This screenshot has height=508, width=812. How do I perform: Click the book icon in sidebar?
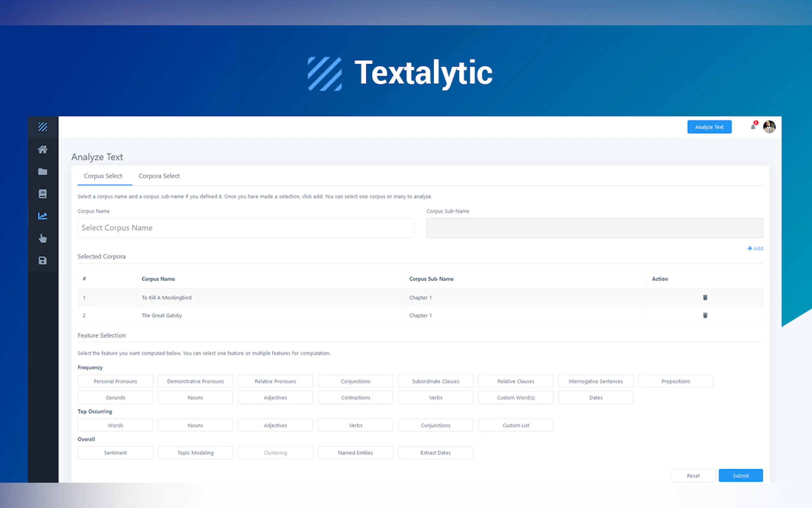tap(43, 194)
